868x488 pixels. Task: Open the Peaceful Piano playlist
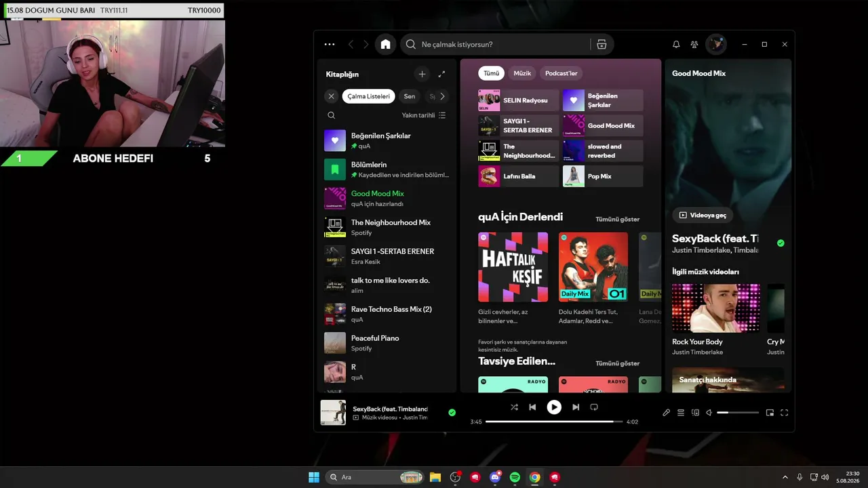click(387, 343)
